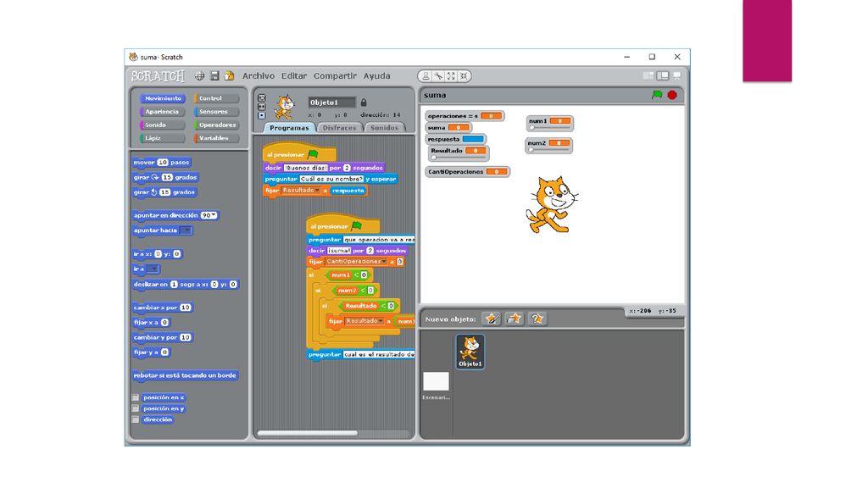The image size is (868, 488).
Task: Switch to full stage view mode
Action: point(663,75)
